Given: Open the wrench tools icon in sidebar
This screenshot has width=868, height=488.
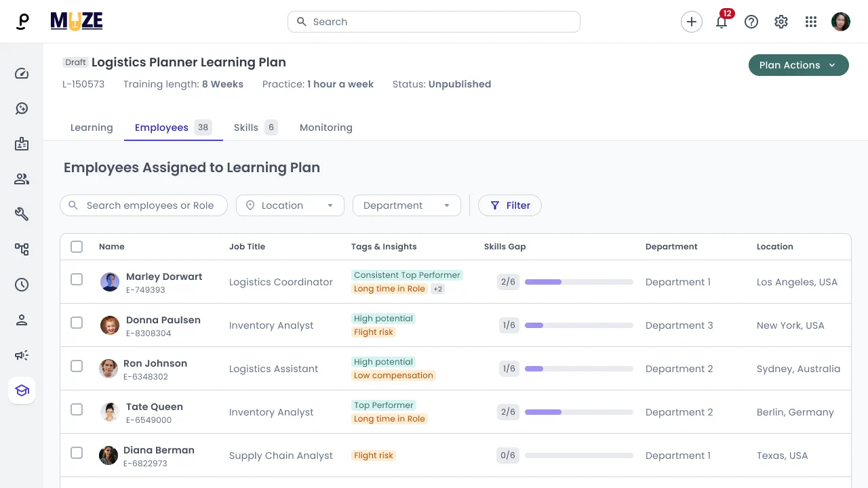Looking at the screenshot, I should point(22,214).
